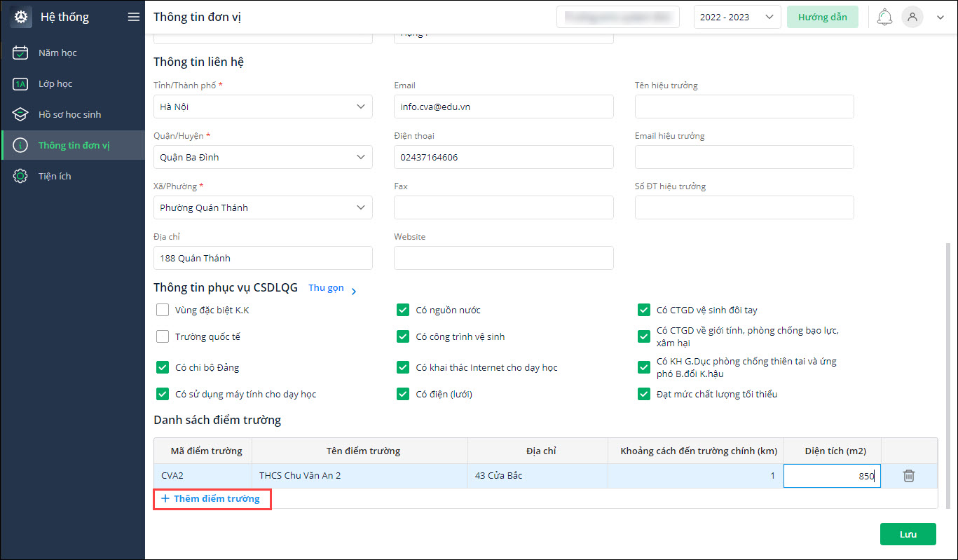Click the distance cell of row CVA2
The height and width of the screenshot is (560, 958).
click(696, 476)
